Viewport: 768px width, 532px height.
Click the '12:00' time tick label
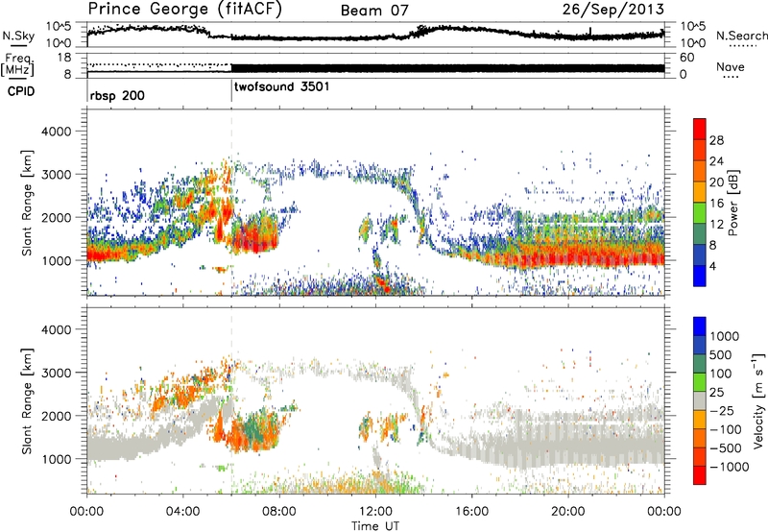coord(375,512)
